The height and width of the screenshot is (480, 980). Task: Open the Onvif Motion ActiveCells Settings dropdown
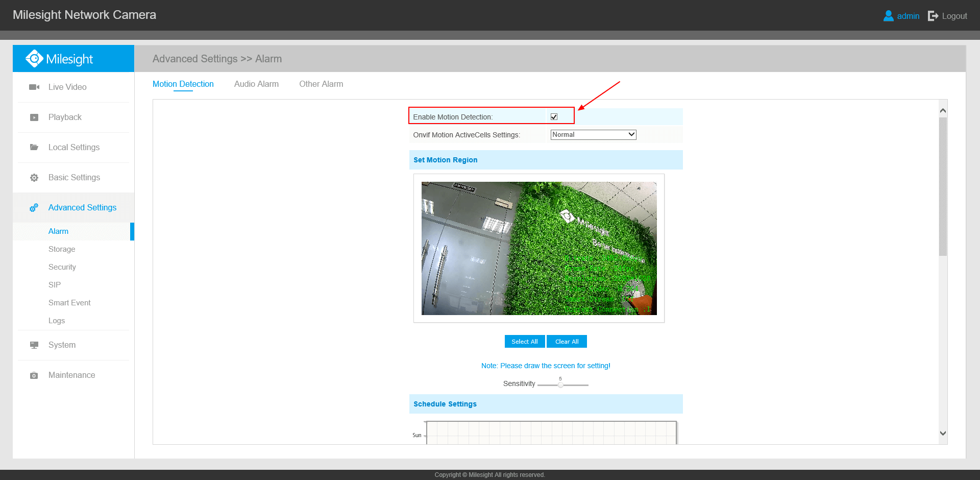pyautogui.click(x=593, y=134)
